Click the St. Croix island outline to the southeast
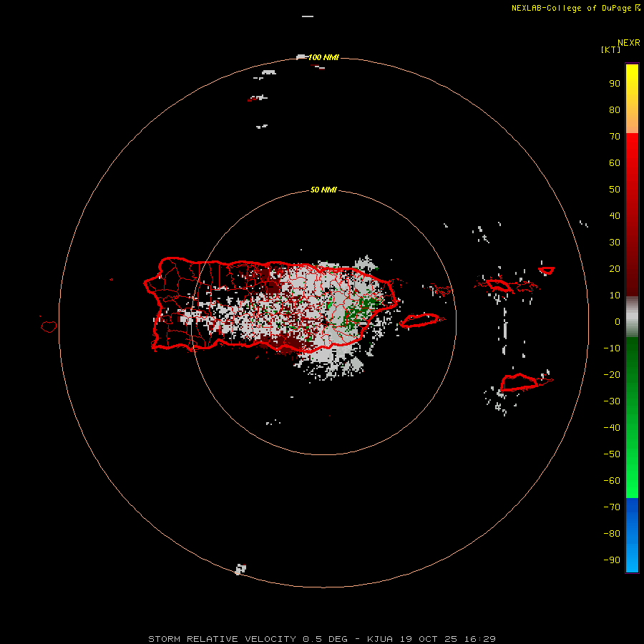This screenshot has height=644, width=644. [x=519, y=382]
